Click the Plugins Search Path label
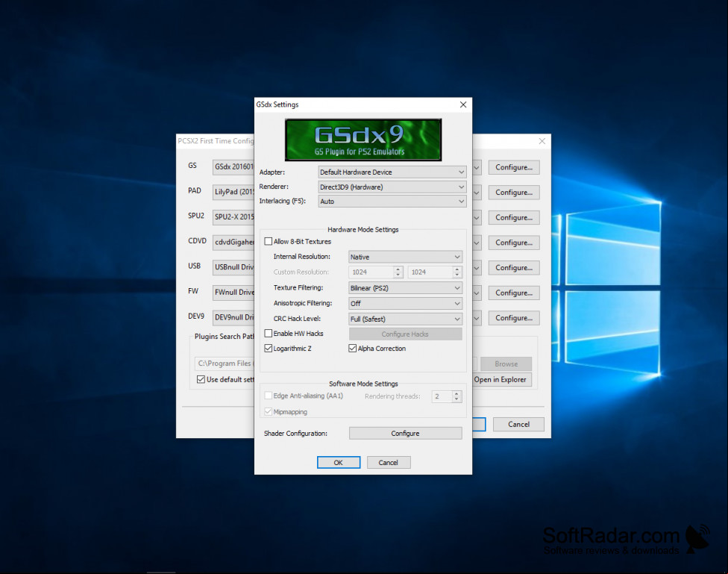The height and width of the screenshot is (574, 728). (x=225, y=337)
